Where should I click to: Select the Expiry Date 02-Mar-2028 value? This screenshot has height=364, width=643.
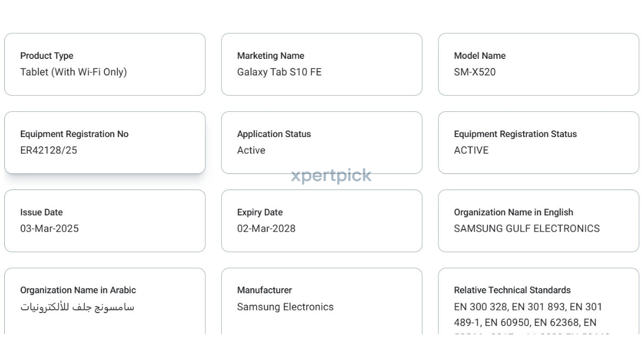click(266, 229)
